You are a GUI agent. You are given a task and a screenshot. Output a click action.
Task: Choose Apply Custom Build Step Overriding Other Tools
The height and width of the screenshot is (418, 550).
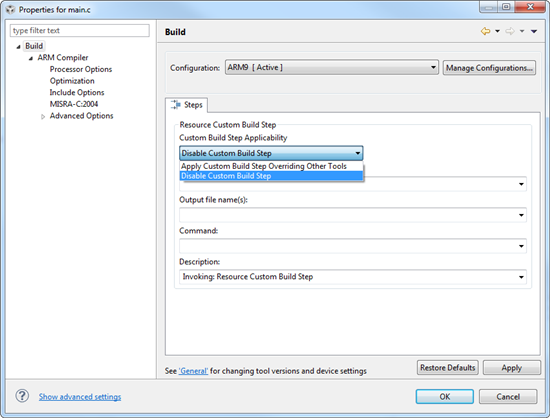(x=271, y=166)
